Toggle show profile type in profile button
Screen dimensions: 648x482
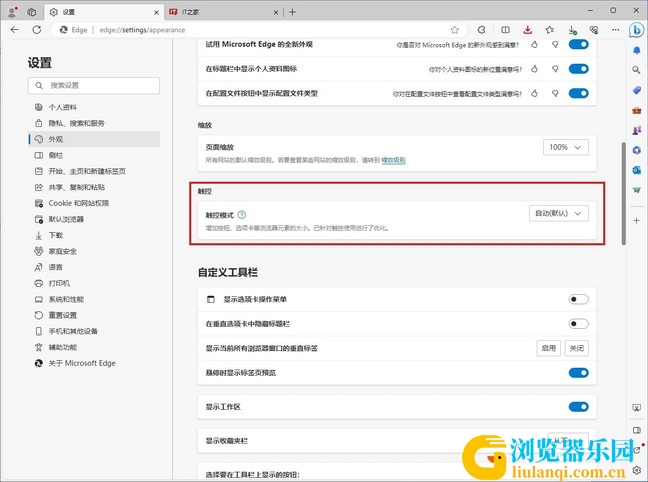pyautogui.click(x=578, y=93)
